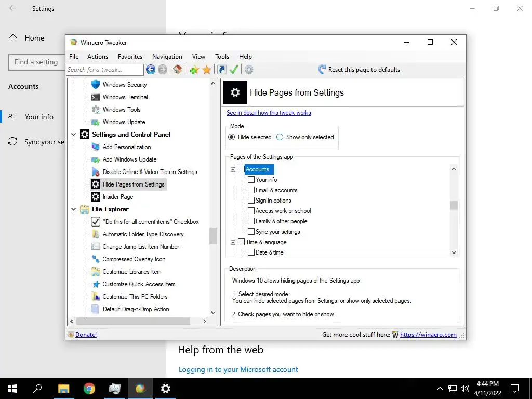Image resolution: width=532 pixels, height=399 pixels.
Task: Open the Favorites menu
Action: pyautogui.click(x=130, y=57)
